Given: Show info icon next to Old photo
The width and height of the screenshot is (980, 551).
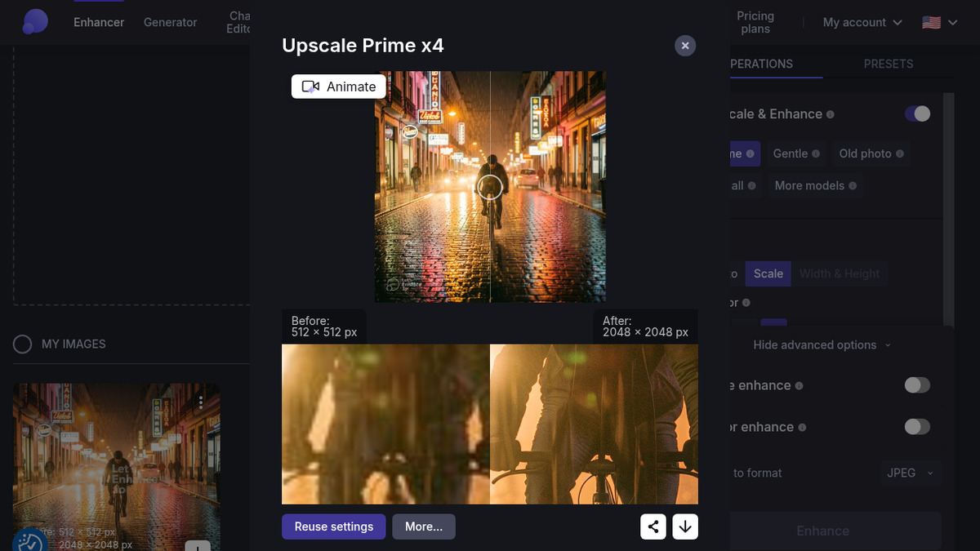Looking at the screenshot, I should 900,153.
